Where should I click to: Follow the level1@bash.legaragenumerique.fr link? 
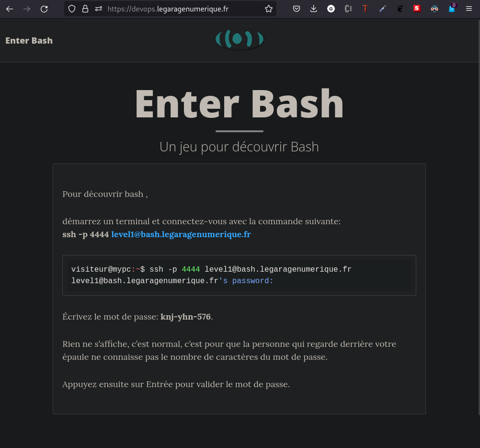coord(181,234)
